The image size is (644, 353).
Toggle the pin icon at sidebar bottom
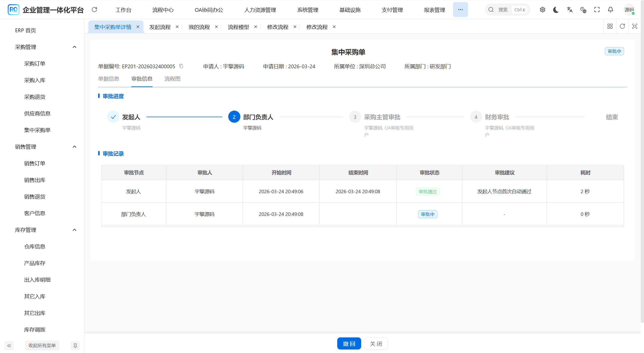(75, 345)
